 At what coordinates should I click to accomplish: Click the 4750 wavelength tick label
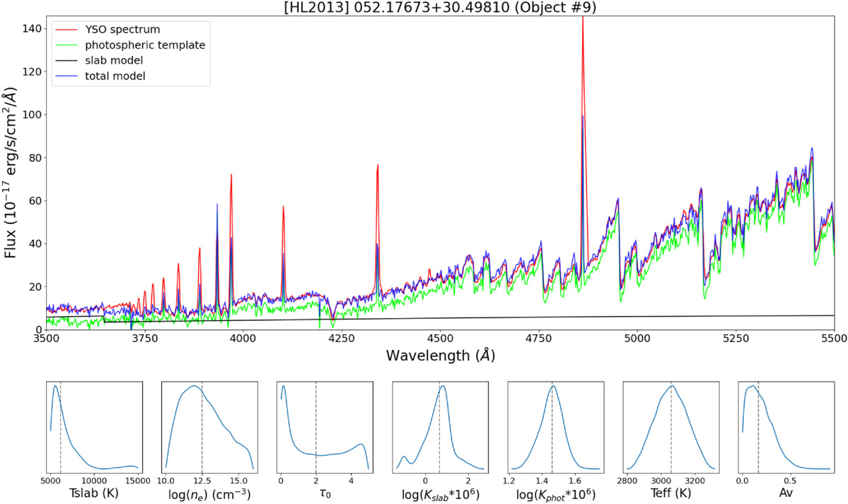pos(539,339)
